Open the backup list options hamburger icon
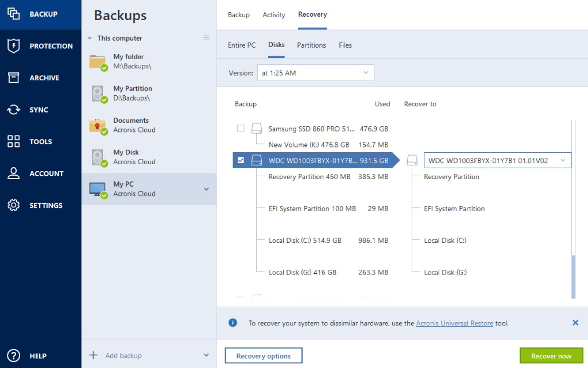The width and height of the screenshot is (588, 368). pos(206,38)
